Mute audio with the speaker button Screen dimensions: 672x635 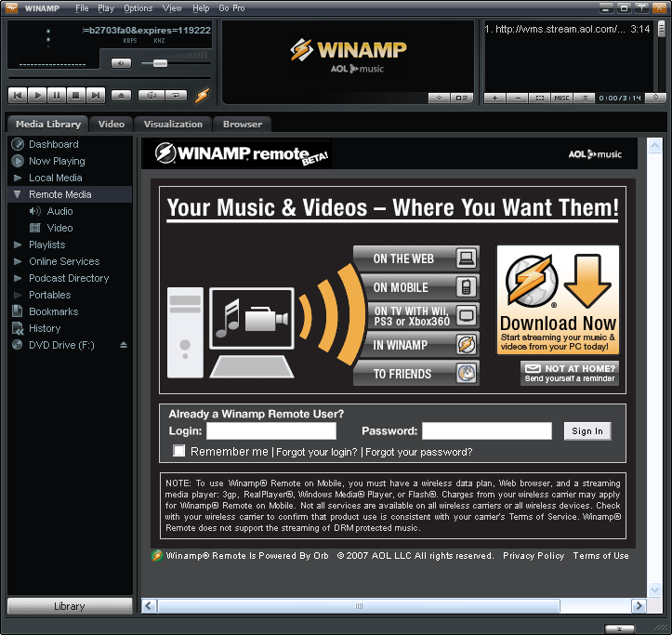(121, 63)
